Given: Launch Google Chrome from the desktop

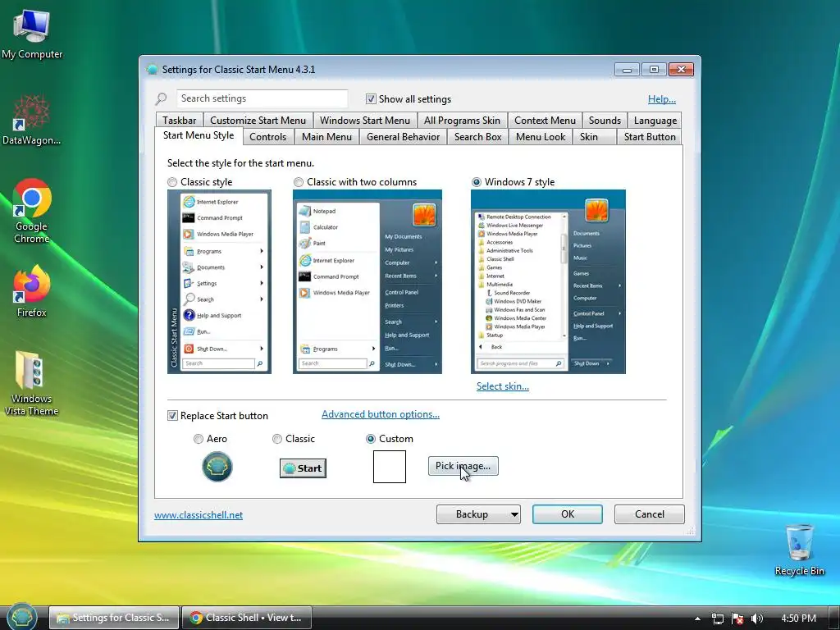Looking at the screenshot, I should tap(32, 211).
